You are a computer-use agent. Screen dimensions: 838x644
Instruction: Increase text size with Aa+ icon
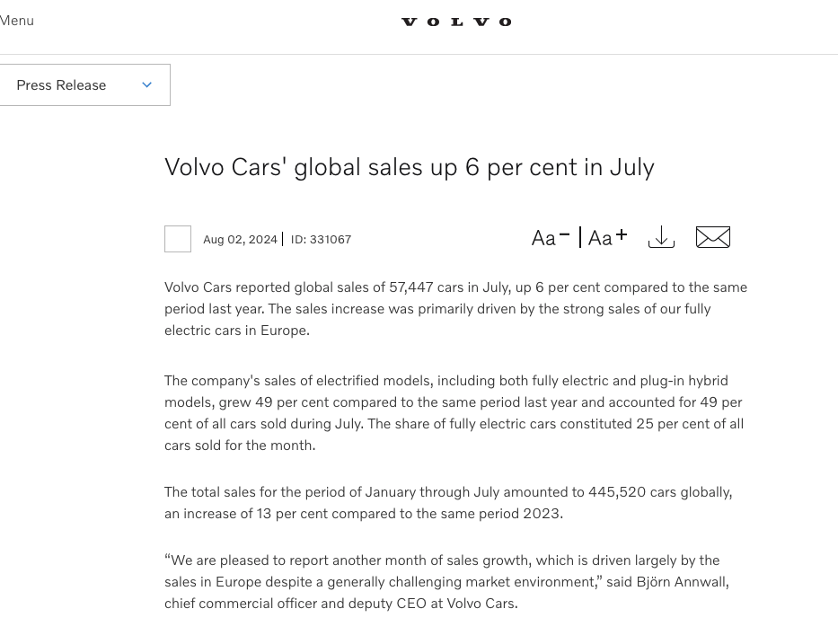coord(608,237)
